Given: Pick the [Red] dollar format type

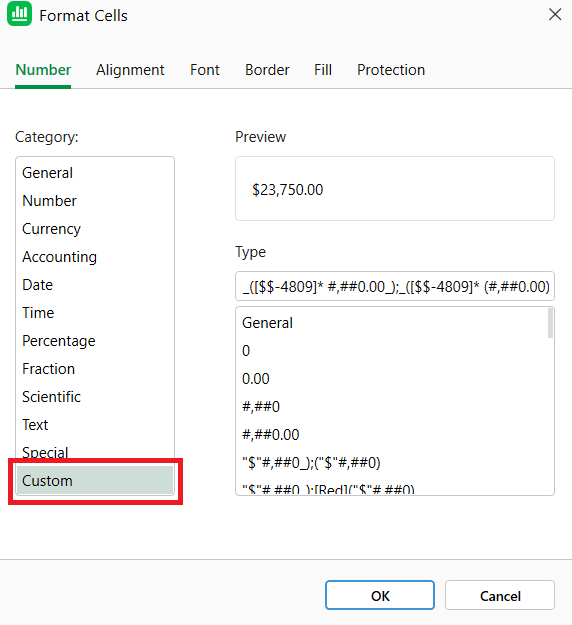Looking at the screenshot, I should 392,487.
